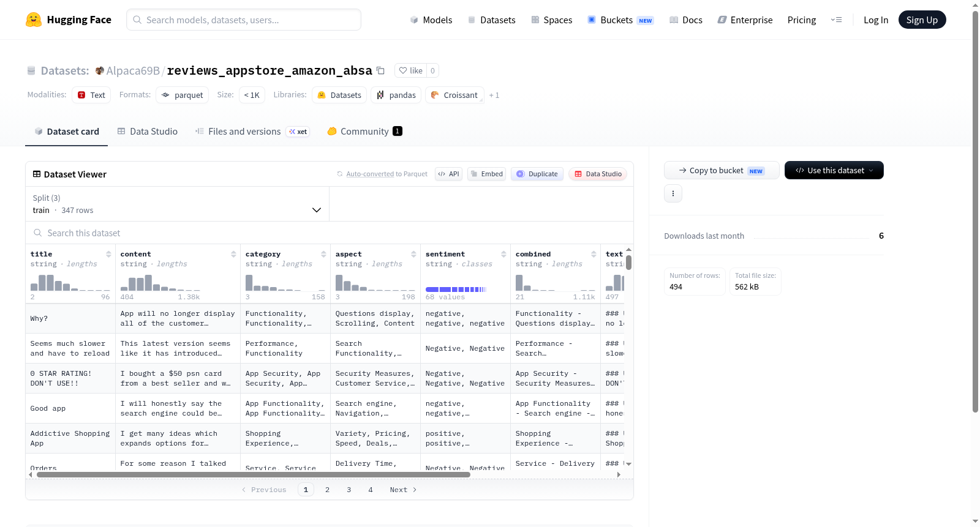Go to page 3 of the table
980x527 pixels.
pyautogui.click(x=349, y=490)
